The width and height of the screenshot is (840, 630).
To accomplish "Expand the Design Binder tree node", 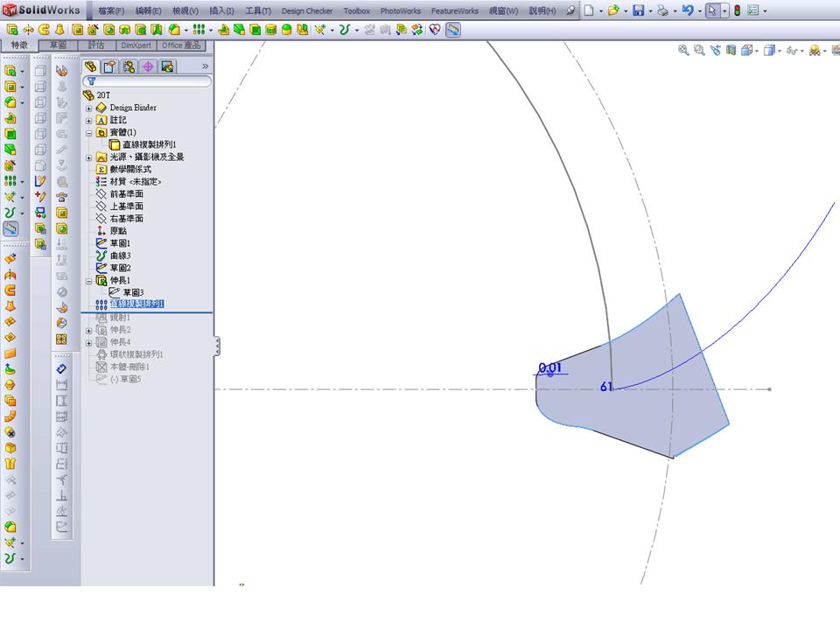I will 89,108.
